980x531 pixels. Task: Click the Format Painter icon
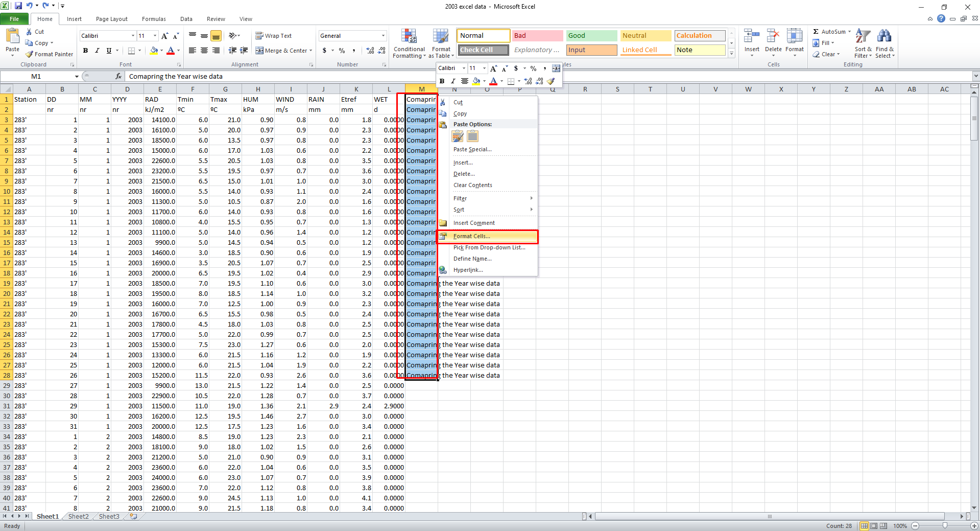30,54
